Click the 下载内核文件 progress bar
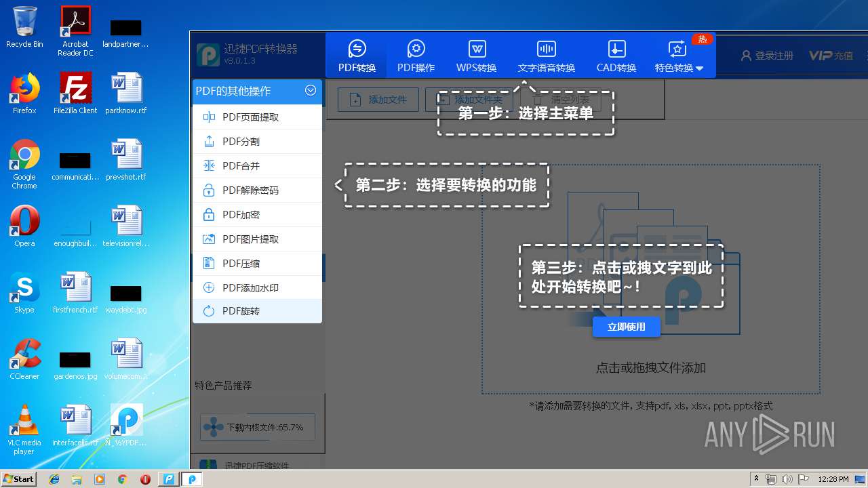The width and height of the screenshot is (868, 488). click(x=258, y=427)
